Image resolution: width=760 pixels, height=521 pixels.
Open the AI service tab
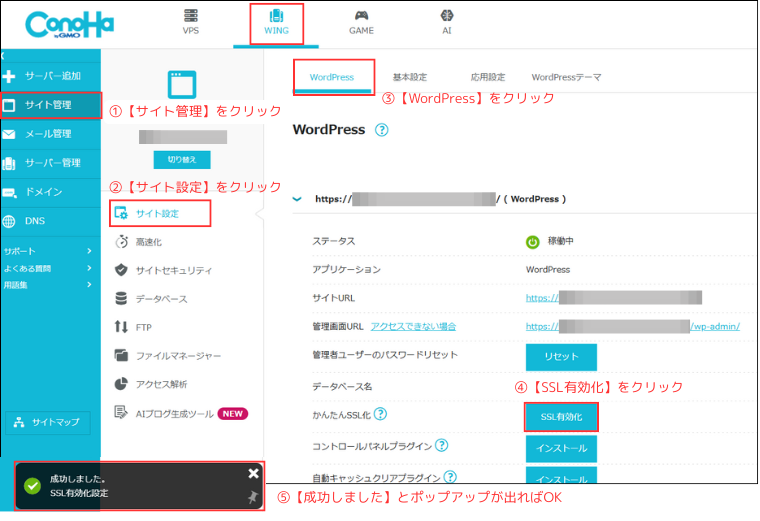[446, 22]
